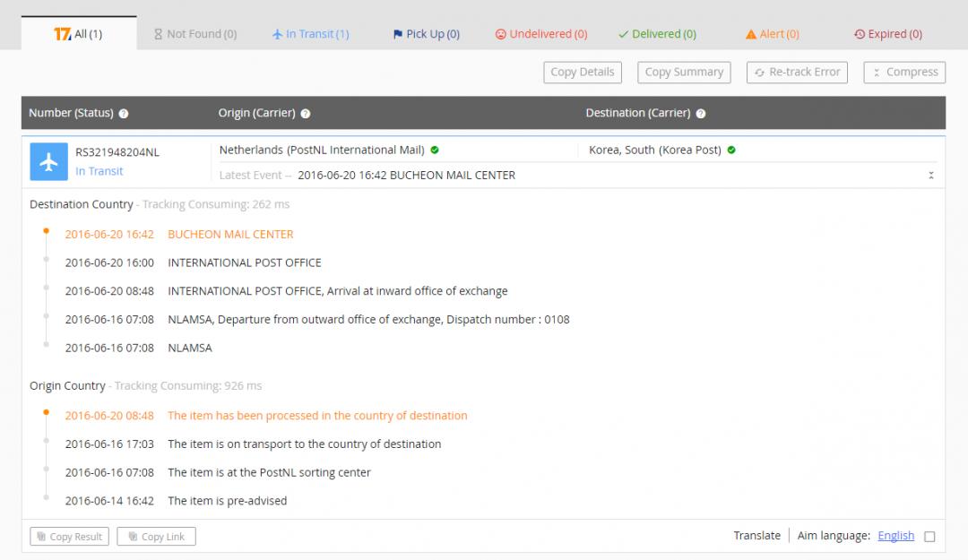Image resolution: width=968 pixels, height=560 pixels.
Task: Click help icon beside Origin (Carrier)
Action: (306, 114)
